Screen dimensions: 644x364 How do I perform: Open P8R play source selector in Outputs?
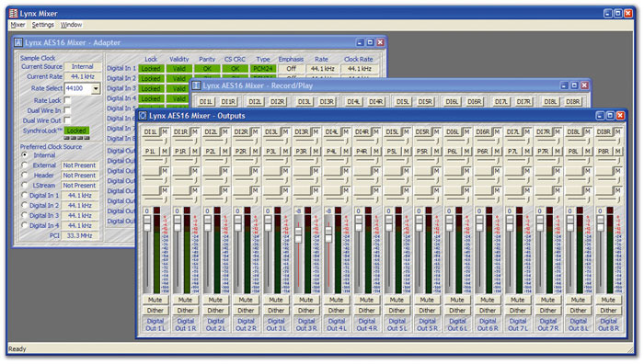(x=604, y=152)
